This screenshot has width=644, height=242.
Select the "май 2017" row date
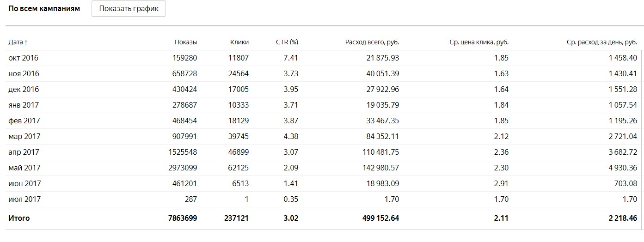25,168
